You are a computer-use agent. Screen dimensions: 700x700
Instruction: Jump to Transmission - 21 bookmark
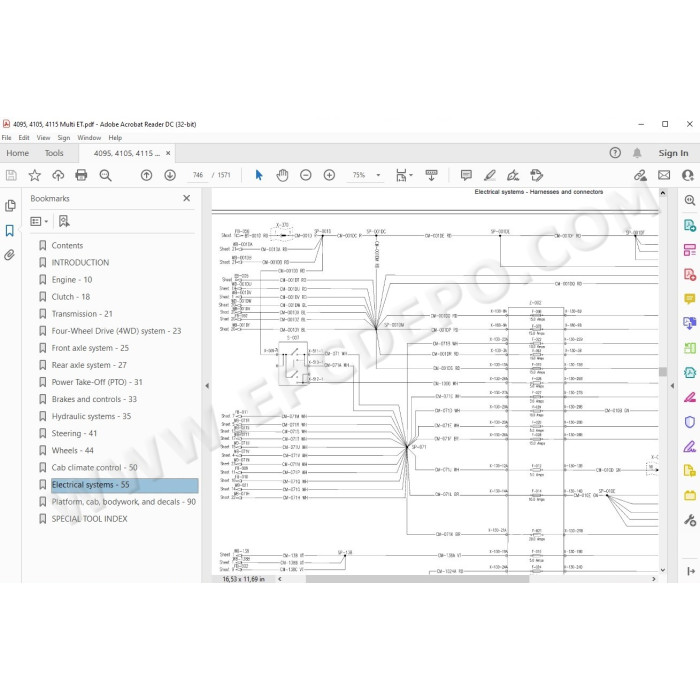(82, 314)
